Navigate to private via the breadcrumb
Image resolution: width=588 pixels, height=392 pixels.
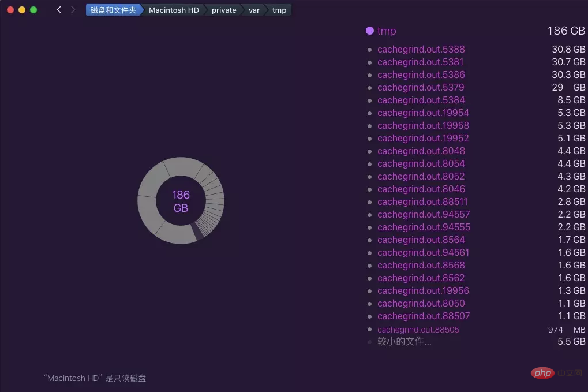(223, 10)
